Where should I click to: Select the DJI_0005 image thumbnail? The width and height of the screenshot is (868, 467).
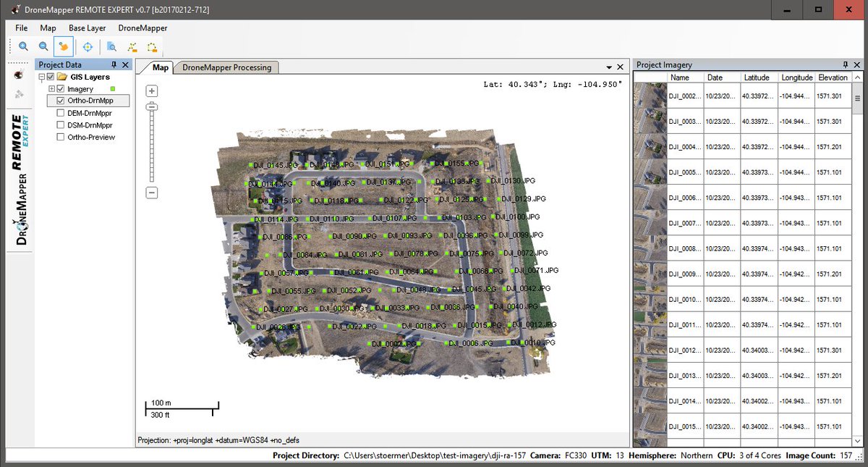[650, 172]
